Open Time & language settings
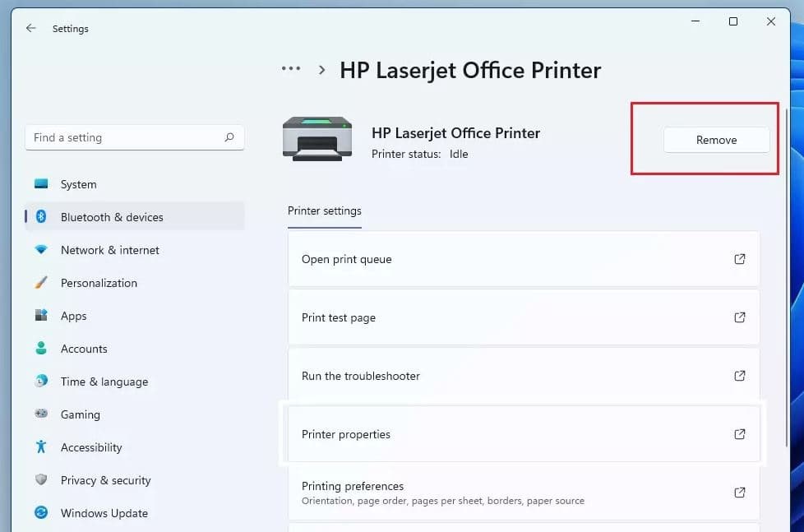This screenshot has width=804, height=532. coord(104,382)
